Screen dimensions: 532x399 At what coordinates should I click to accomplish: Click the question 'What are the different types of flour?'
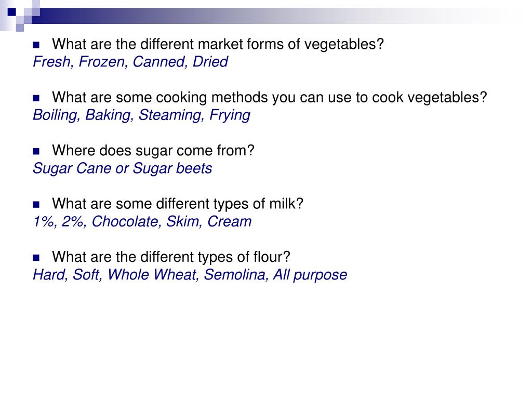click(171, 257)
